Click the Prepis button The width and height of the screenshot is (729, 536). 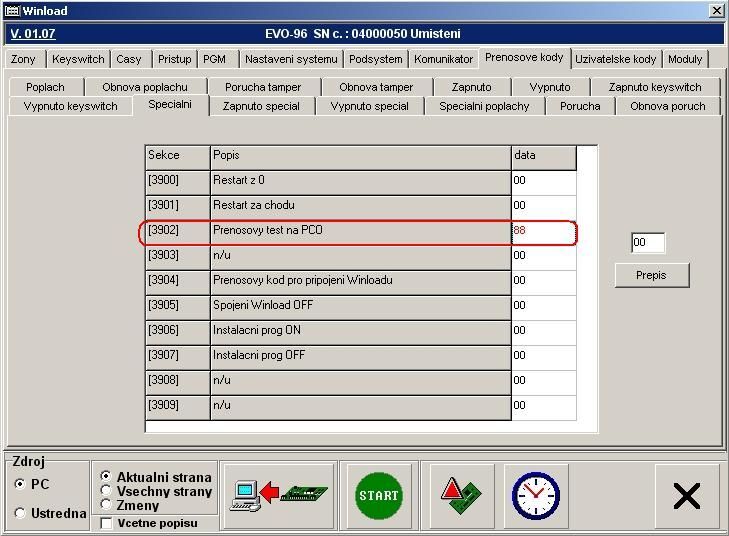click(x=651, y=275)
